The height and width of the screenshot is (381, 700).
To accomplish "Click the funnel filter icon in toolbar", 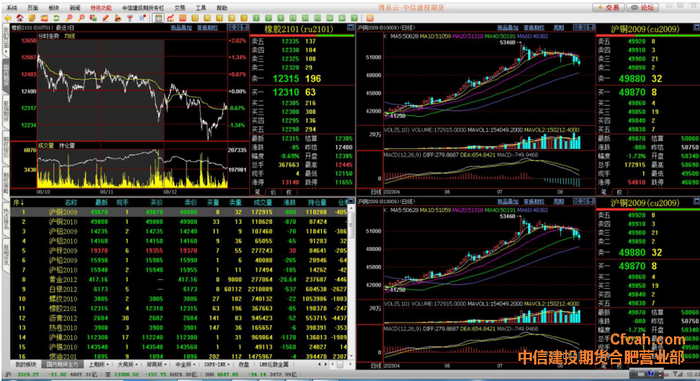I will [130, 18].
